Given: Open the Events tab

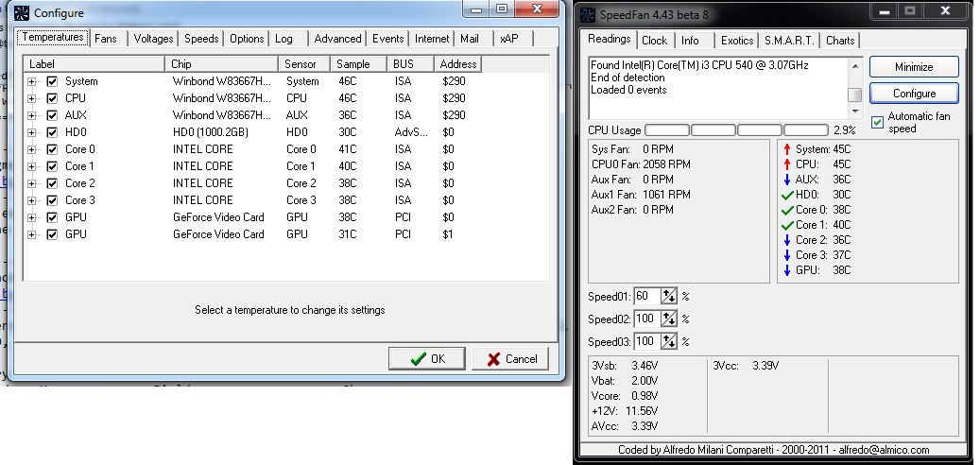Looking at the screenshot, I should (388, 39).
